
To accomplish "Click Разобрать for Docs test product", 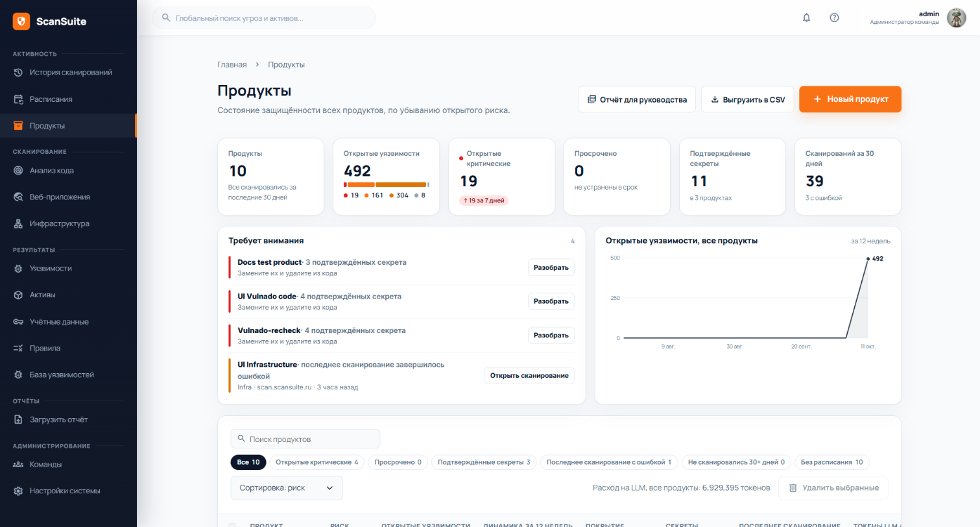I will [x=551, y=267].
